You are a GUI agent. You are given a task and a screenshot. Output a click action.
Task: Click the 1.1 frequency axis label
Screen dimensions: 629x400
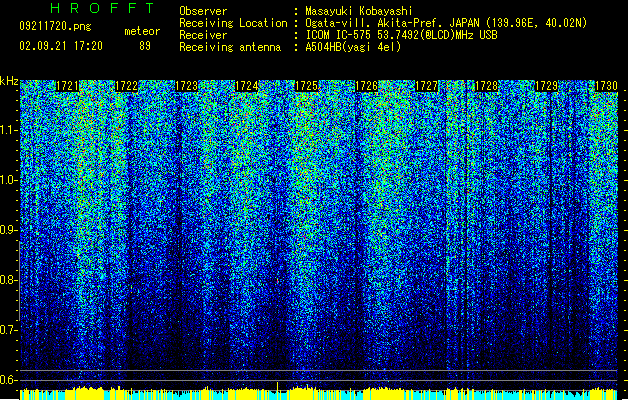(8, 130)
